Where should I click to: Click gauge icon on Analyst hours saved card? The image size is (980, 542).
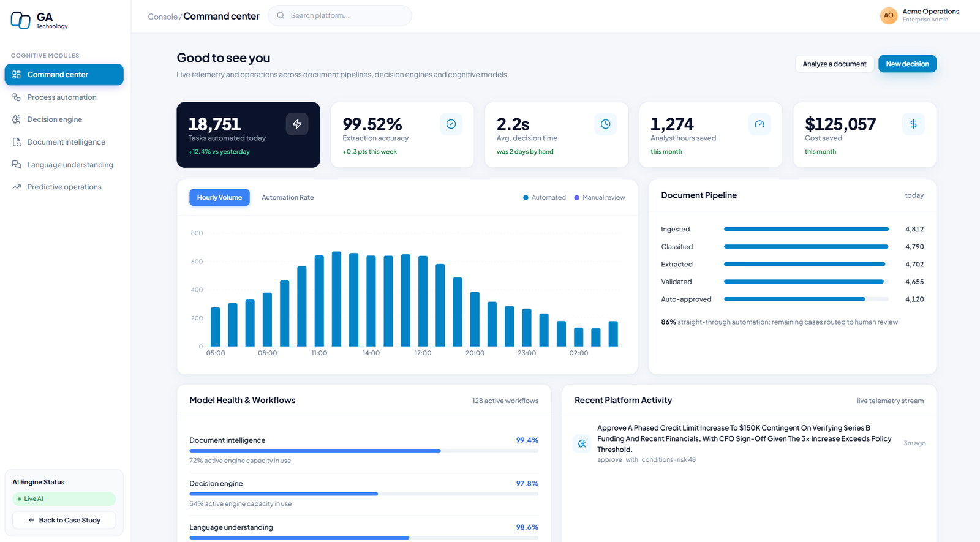(x=759, y=124)
